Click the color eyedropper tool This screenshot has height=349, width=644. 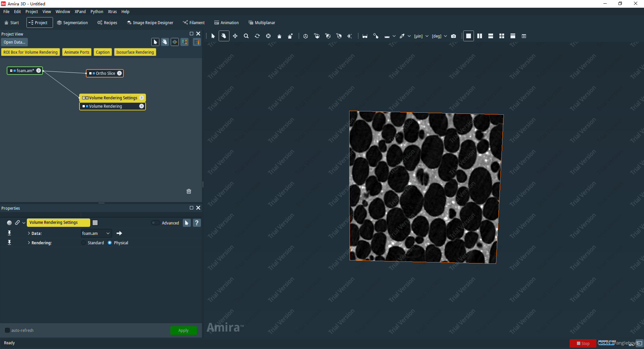tap(402, 36)
